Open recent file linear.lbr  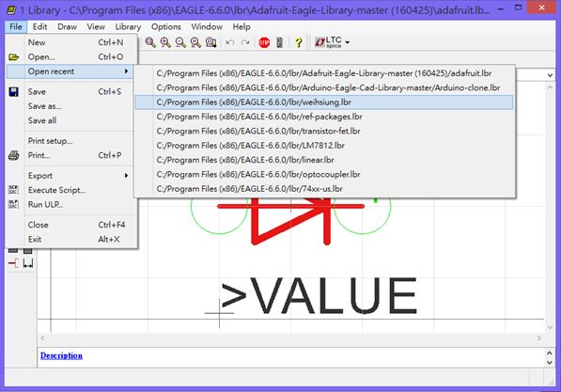coord(324,160)
